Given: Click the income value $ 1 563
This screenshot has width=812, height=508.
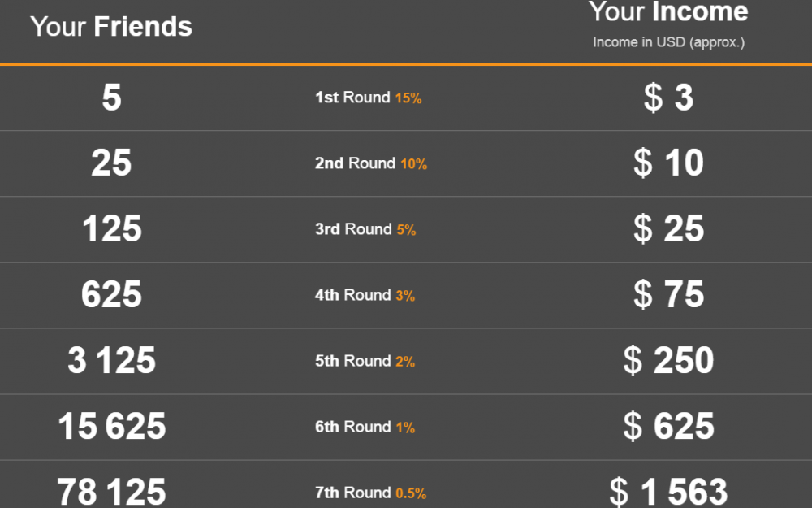Looking at the screenshot, I should click(x=668, y=492).
